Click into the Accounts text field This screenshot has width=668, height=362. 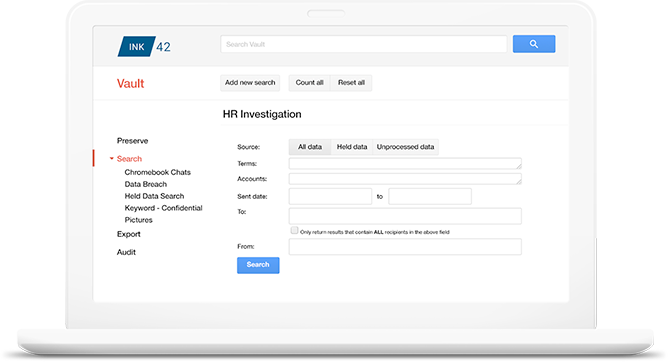click(405, 179)
